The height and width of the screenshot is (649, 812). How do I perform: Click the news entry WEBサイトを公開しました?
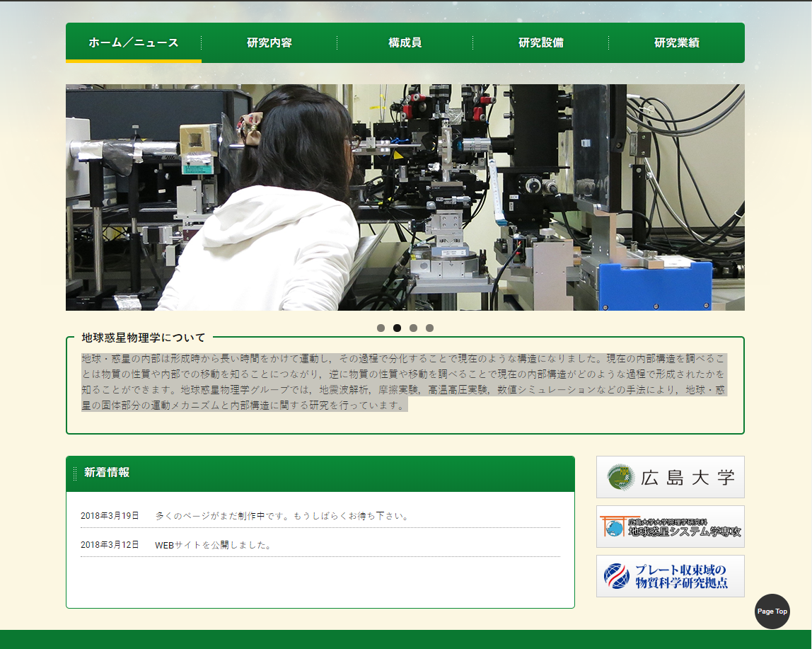(214, 545)
